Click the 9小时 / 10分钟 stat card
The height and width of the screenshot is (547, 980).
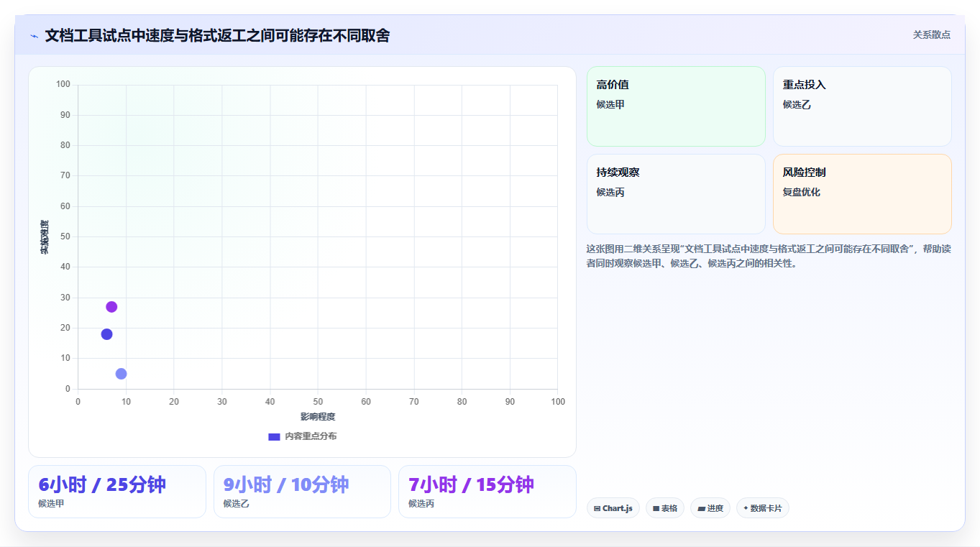click(302, 492)
